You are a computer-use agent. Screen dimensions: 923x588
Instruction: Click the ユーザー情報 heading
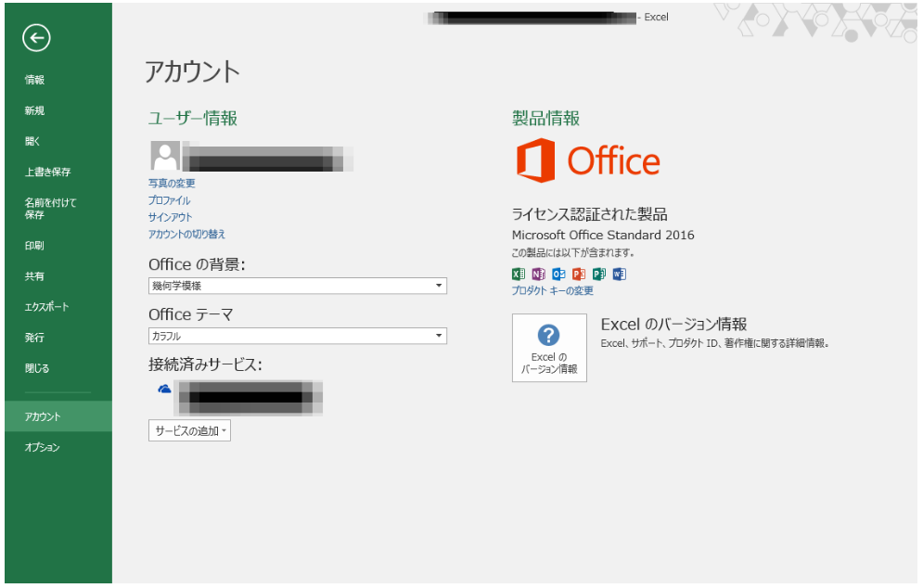(193, 119)
